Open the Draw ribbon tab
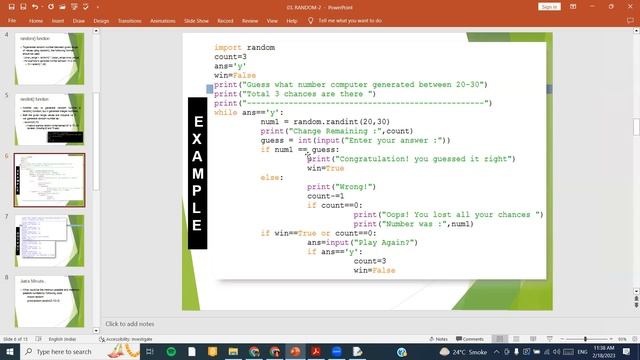The width and height of the screenshot is (640, 360). coord(79,20)
